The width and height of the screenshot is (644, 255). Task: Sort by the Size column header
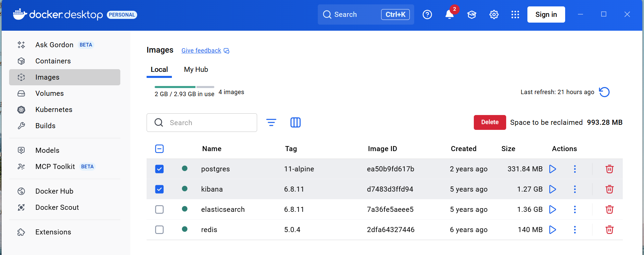[x=508, y=149]
